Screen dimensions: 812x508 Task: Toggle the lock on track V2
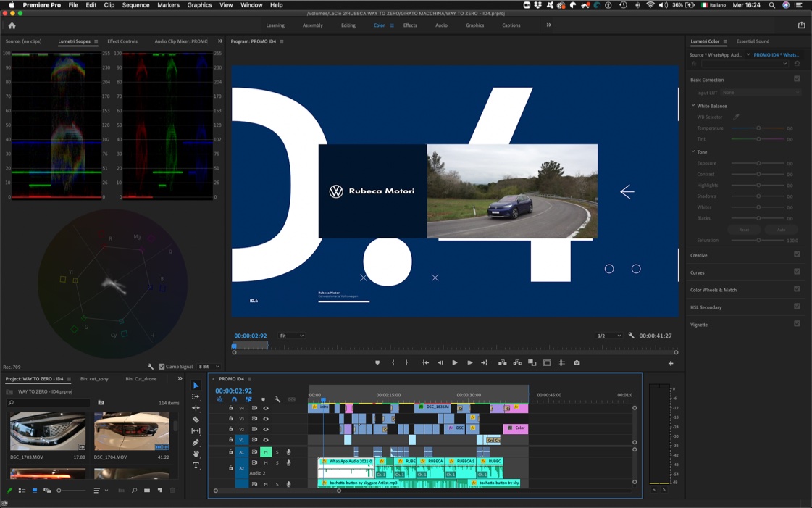(231, 429)
